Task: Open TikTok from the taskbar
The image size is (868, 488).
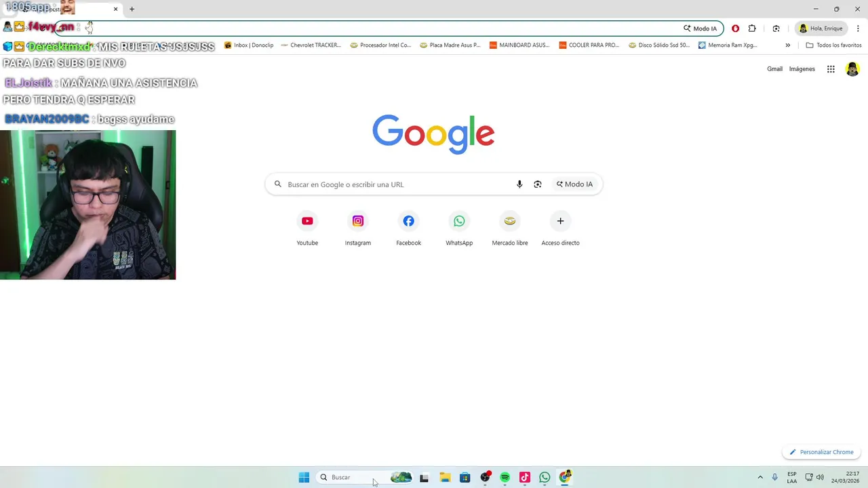Action: (524, 477)
